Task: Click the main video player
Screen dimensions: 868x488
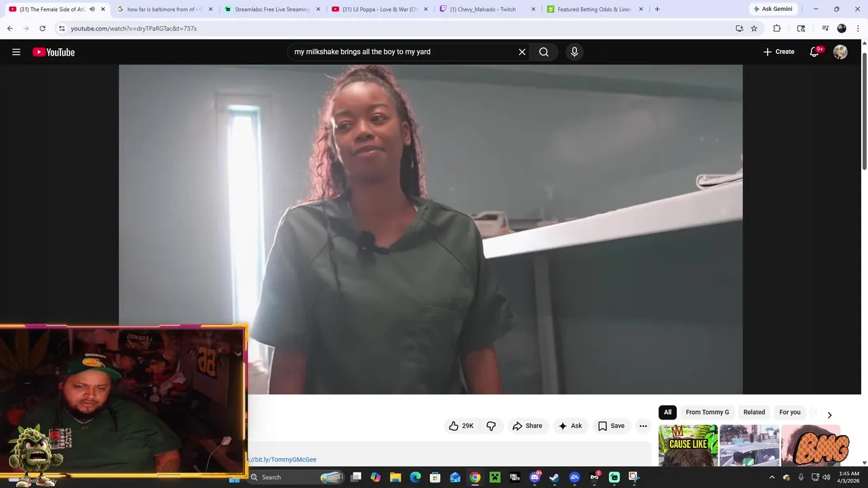Action: point(431,229)
